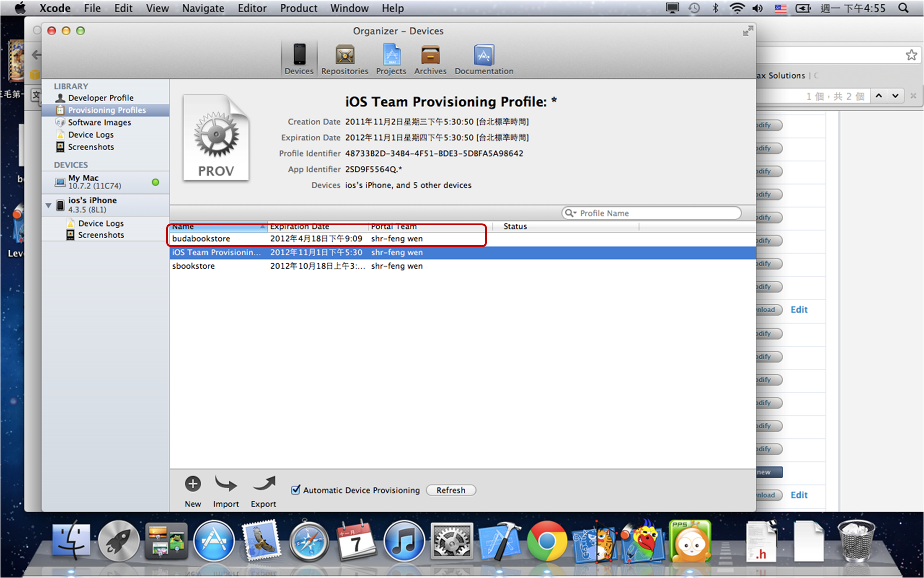Open the Devices tab in Organizer toolbar
The height and width of the screenshot is (578, 924).
(299, 59)
